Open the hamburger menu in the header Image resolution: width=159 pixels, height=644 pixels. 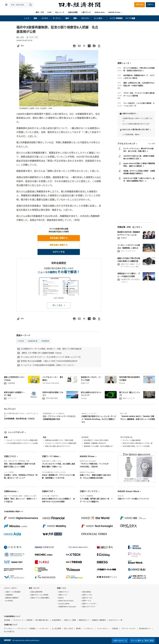(6, 4)
